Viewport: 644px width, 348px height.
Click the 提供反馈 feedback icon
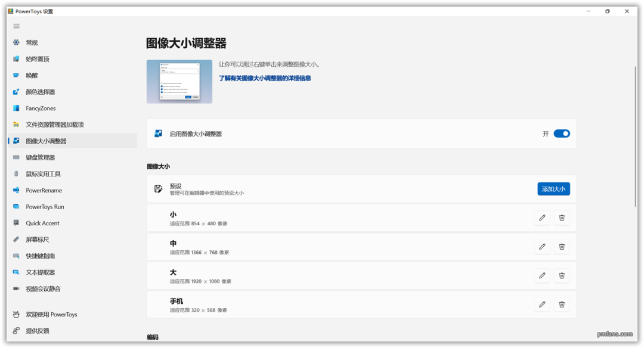click(16, 331)
